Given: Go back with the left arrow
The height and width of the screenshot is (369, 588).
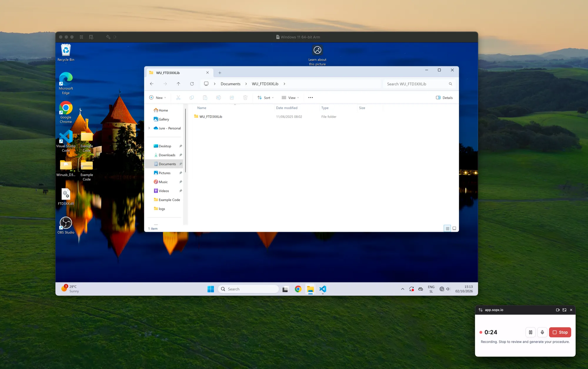Looking at the screenshot, I should coord(152,84).
